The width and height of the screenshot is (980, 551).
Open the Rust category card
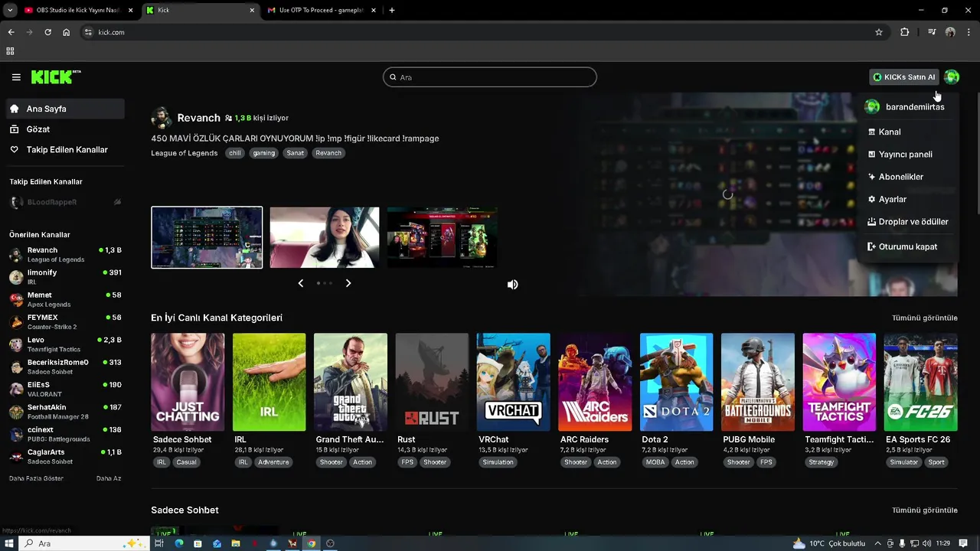click(x=432, y=382)
